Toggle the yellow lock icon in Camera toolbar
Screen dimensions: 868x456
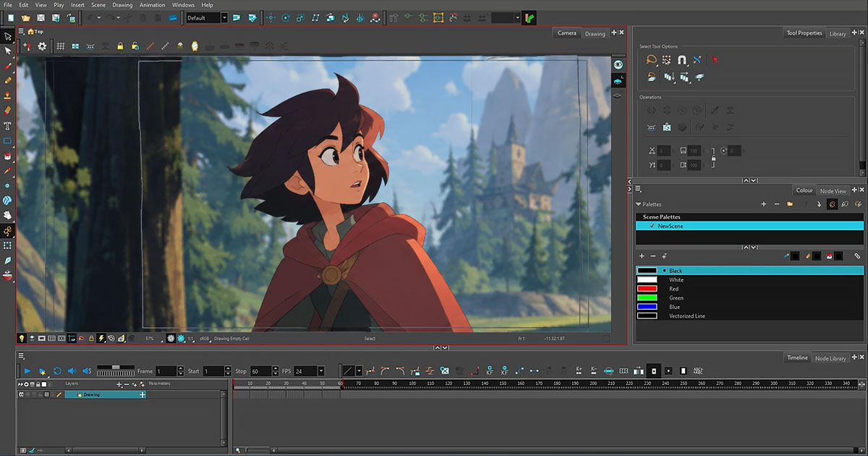[x=120, y=46]
